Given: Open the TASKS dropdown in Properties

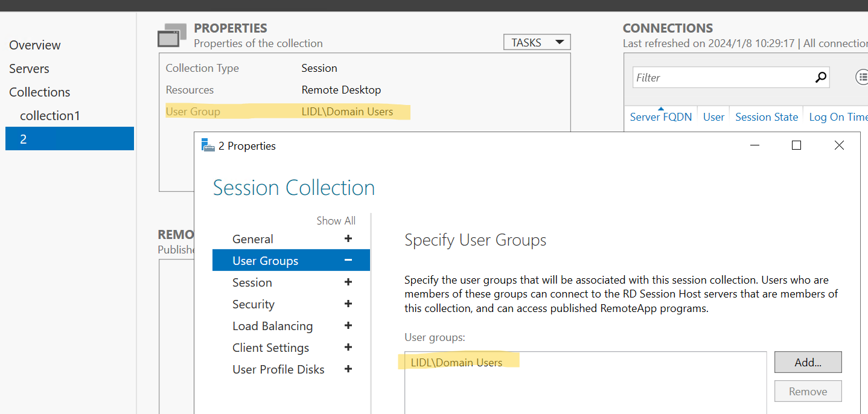Looking at the screenshot, I should click(x=537, y=42).
